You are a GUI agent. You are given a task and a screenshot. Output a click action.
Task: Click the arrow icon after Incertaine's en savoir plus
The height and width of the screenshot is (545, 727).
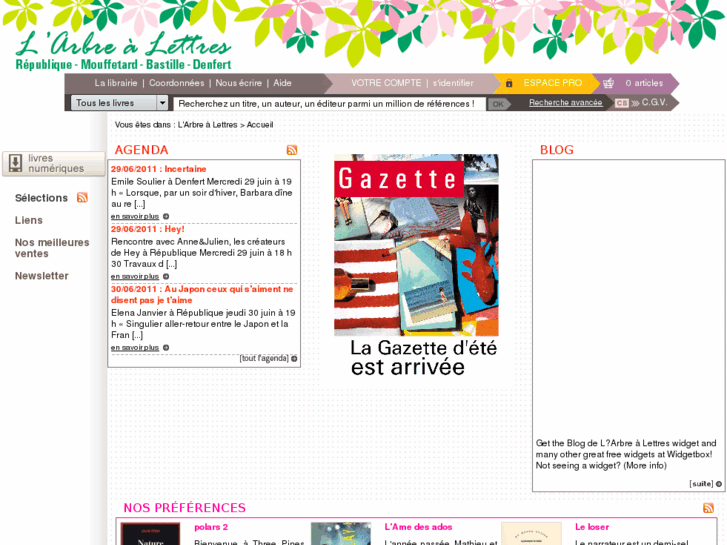pos(166,216)
